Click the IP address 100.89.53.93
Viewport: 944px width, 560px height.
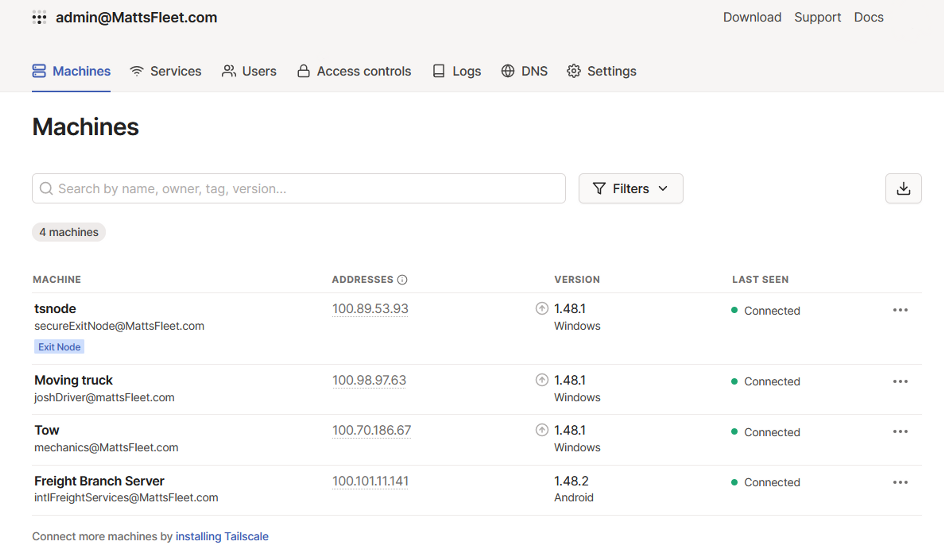point(370,309)
